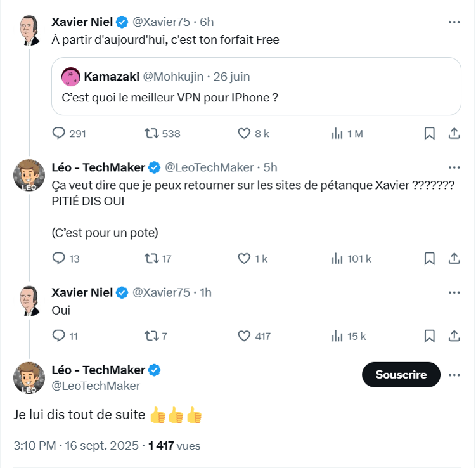
Task: View analytics for the 1 M views tweet
Action: pos(337,133)
